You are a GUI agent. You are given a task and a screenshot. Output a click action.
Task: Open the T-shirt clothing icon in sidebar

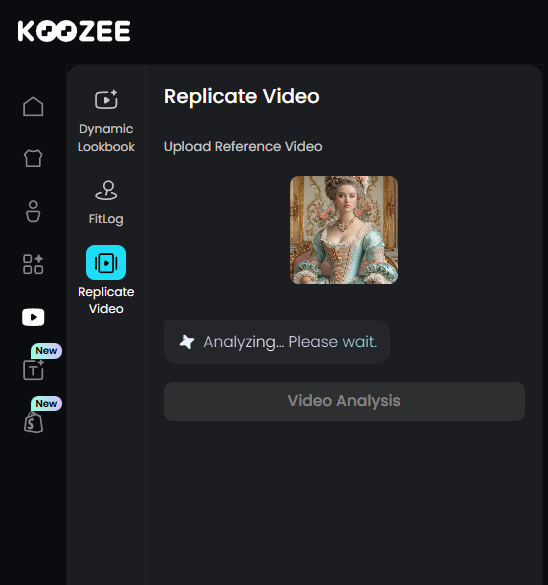point(33,158)
